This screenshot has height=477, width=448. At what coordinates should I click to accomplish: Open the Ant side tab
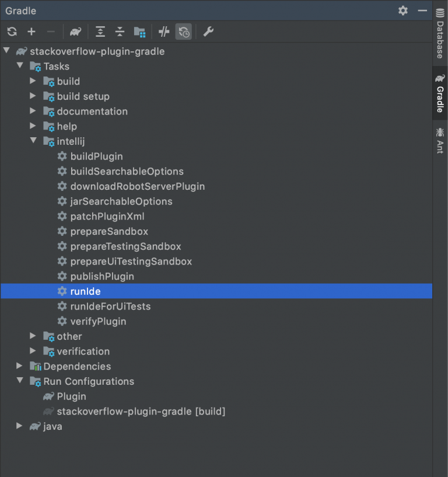pos(440,141)
